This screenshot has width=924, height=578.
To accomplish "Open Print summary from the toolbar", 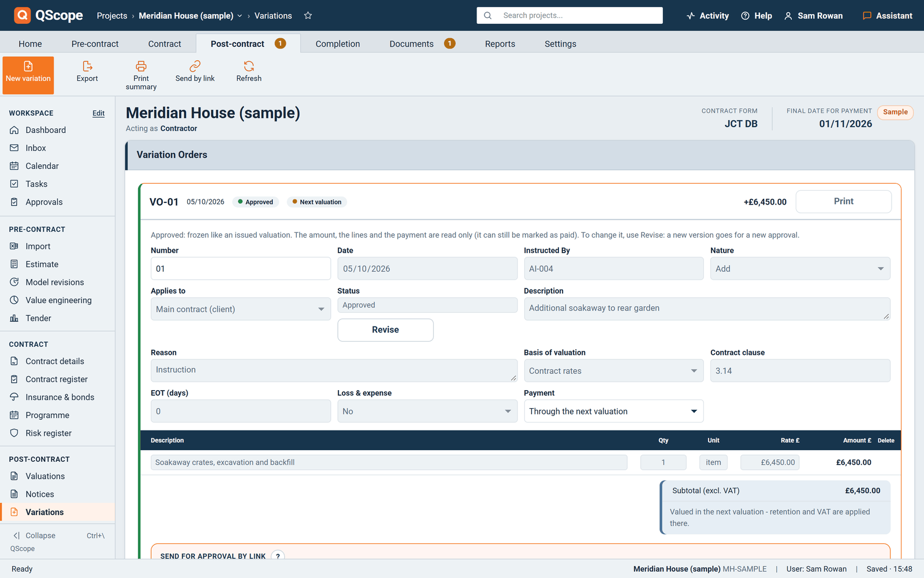I will click(141, 76).
